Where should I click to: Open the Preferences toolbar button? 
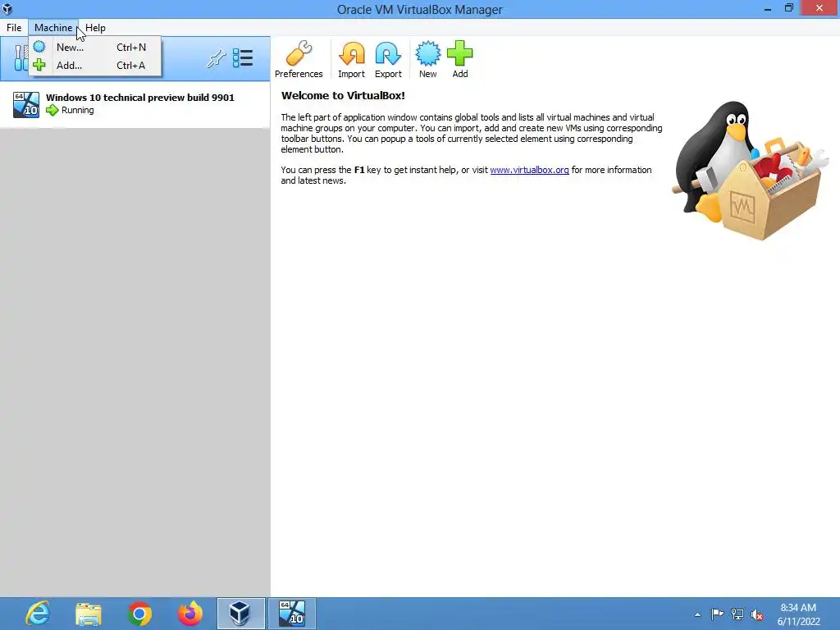click(x=299, y=59)
